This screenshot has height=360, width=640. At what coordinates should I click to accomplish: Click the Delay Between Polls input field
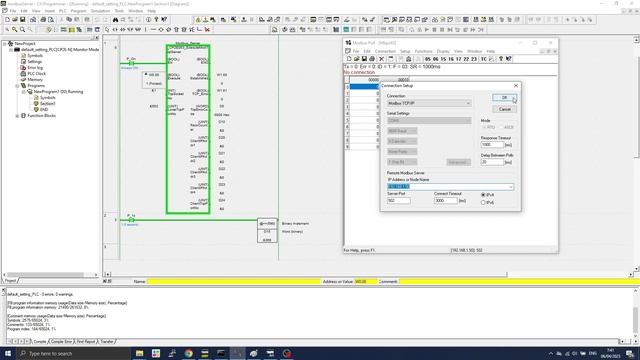coord(492,162)
